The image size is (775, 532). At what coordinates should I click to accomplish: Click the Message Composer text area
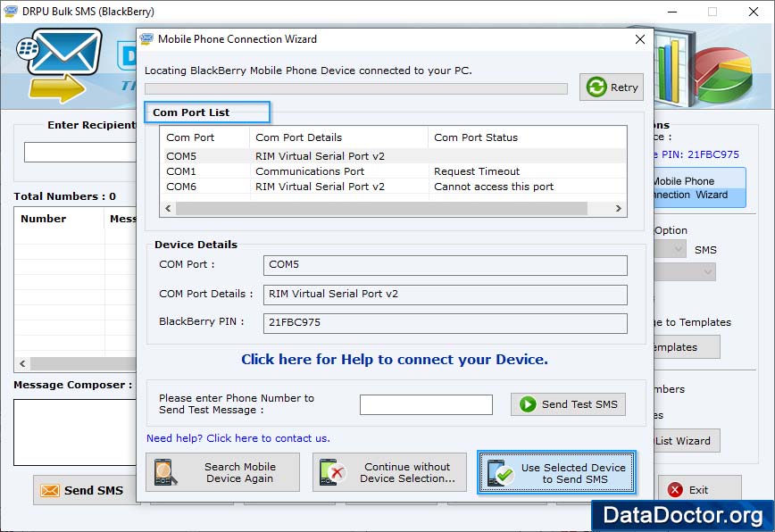click(x=75, y=432)
